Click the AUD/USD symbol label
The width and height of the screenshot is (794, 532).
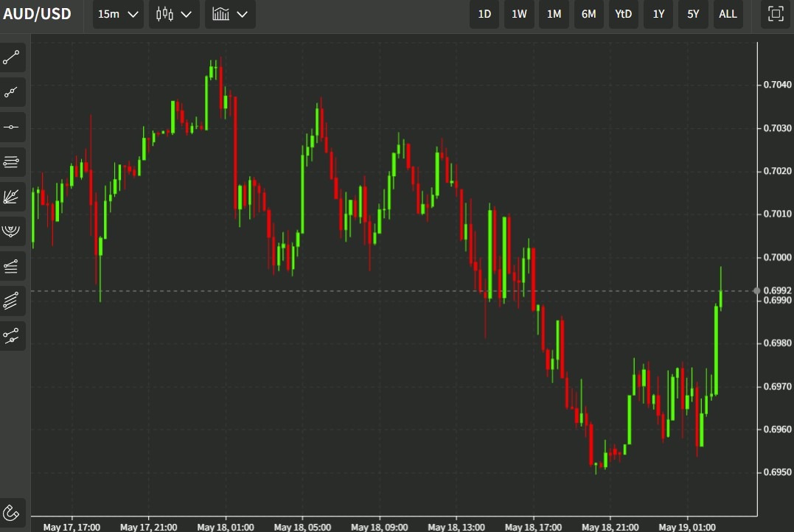click(x=37, y=13)
